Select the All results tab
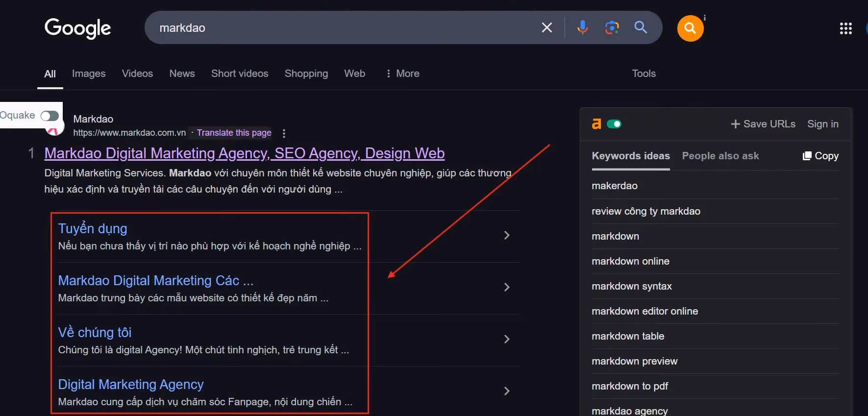868x416 pixels. tap(50, 74)
